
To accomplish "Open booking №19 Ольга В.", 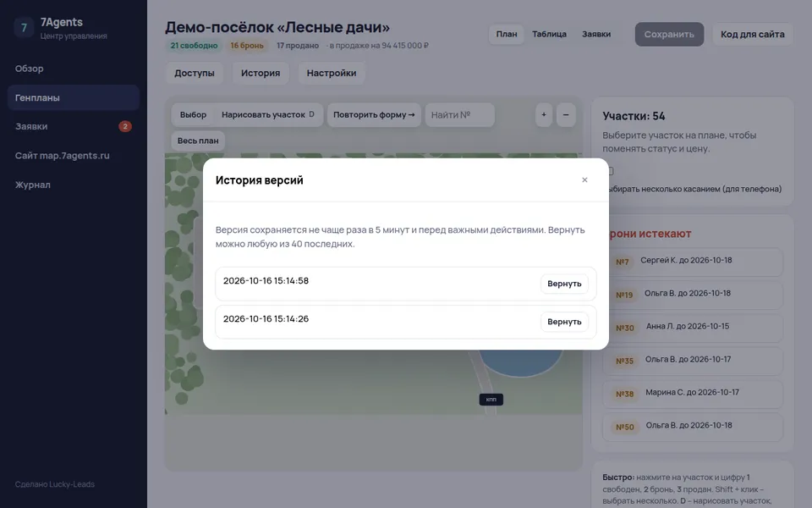I will [x=693, y=295].
